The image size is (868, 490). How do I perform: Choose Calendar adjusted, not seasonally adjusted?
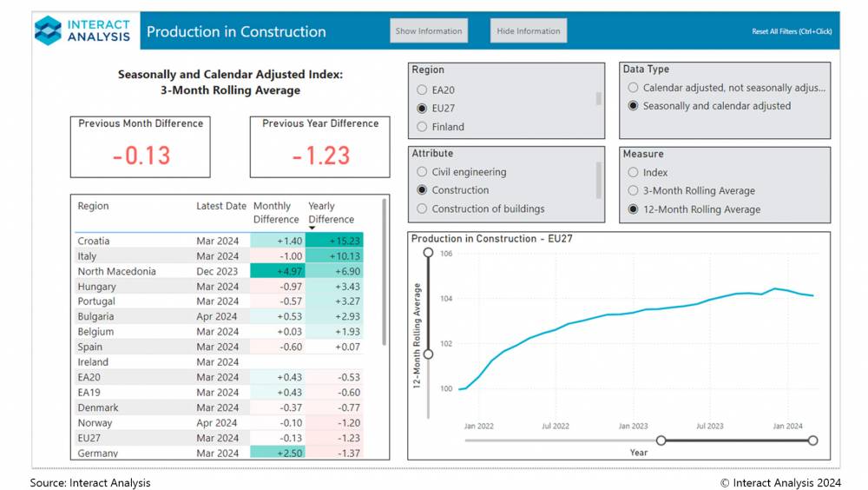(634, 88)
